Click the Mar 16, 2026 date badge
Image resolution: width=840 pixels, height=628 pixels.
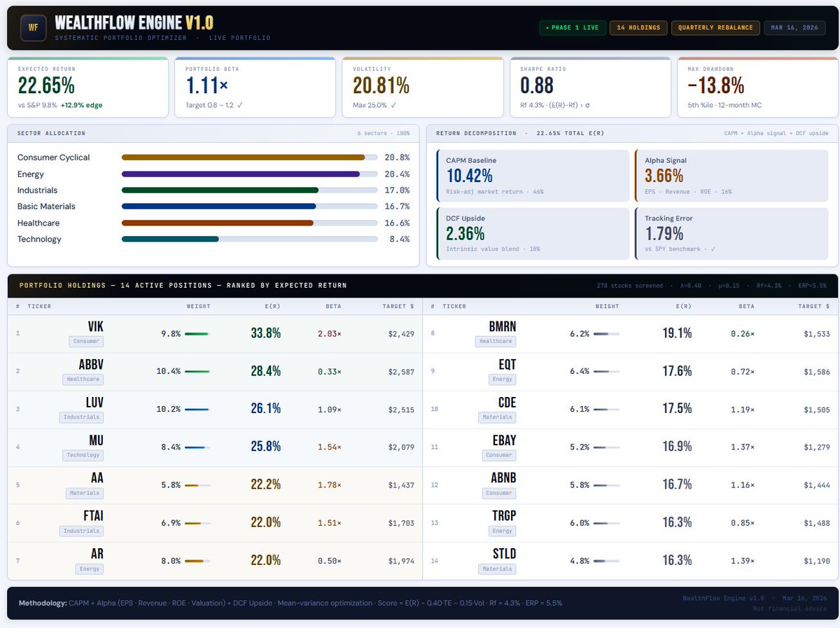[x=795, y=28]
